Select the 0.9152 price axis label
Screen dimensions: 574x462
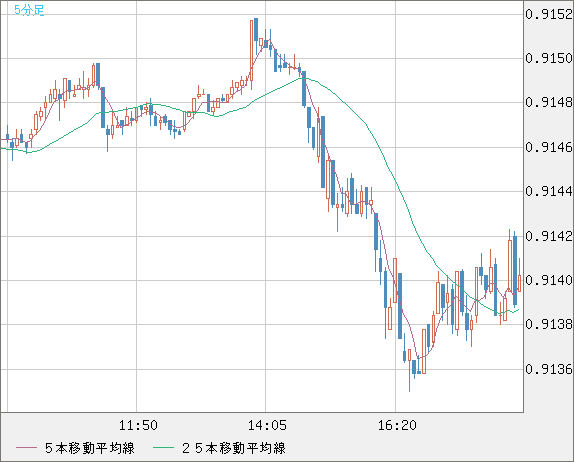549,14
